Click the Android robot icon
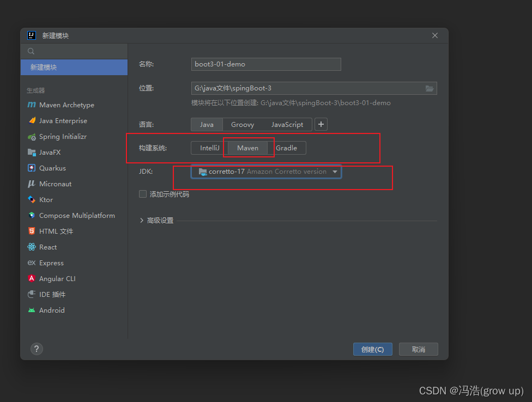Screen dimensions: 532x402 coord(32,310)
